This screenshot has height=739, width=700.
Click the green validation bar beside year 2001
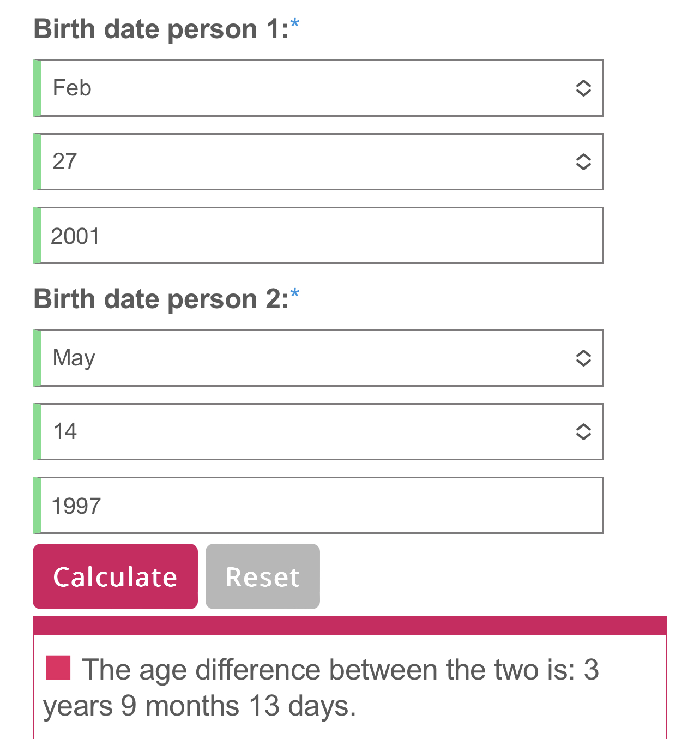pos(37,235)
